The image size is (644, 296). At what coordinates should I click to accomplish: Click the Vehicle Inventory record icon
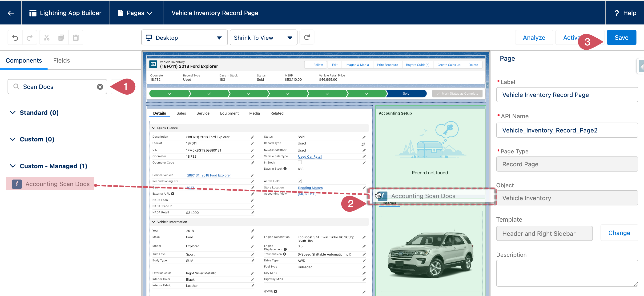pos(153,64)
